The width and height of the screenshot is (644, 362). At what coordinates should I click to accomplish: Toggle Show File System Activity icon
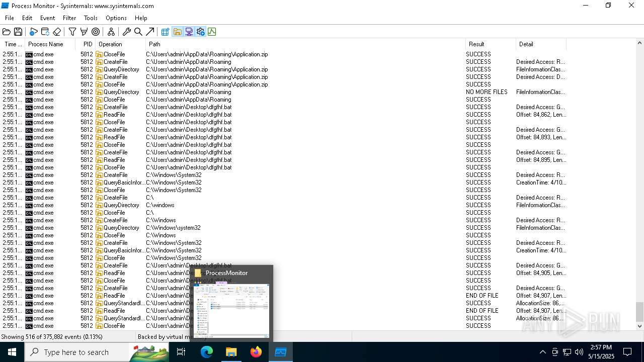pyautogui.click(x=177, y=32)
